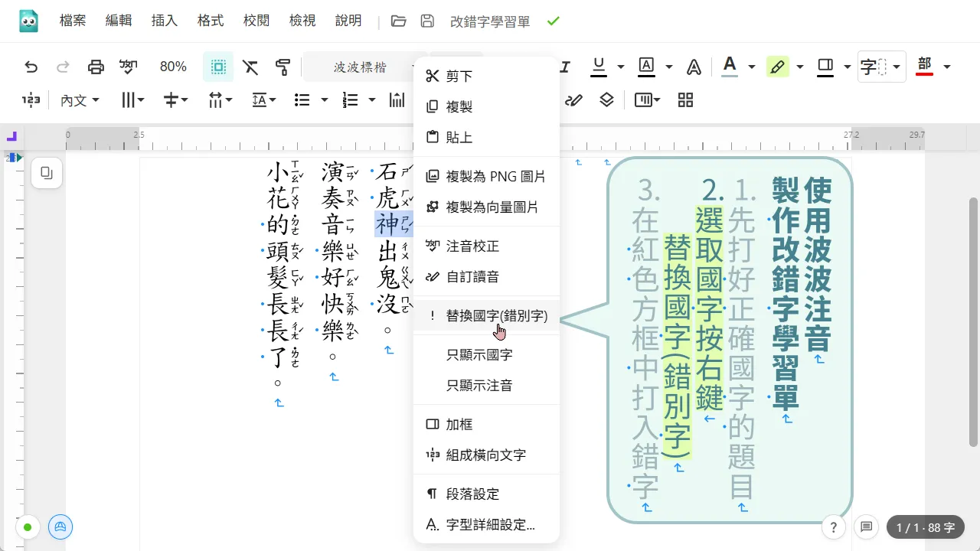Open the 校閱 menu

(256, 21)
